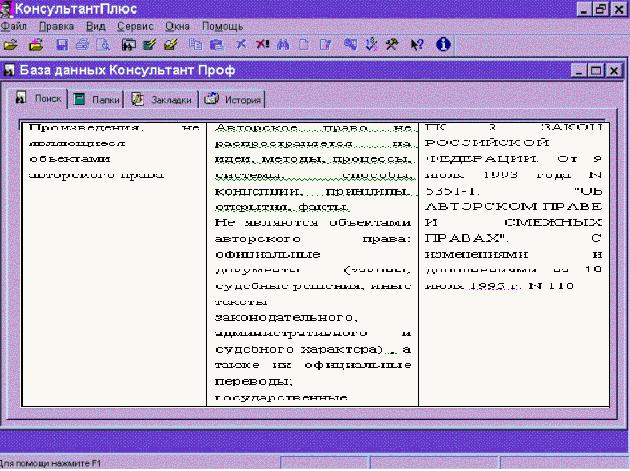Click the binoculars Find icon

[x=284, y=45]
